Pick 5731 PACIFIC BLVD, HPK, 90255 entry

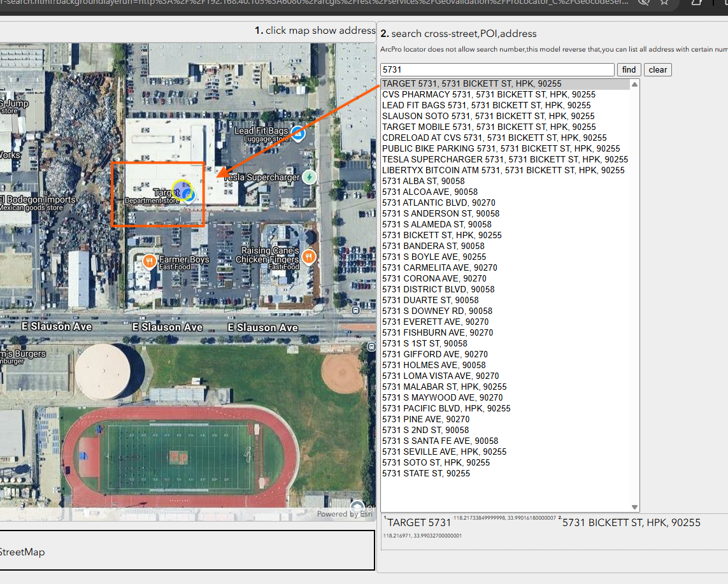pyautogui.click(x=446, y=408)
